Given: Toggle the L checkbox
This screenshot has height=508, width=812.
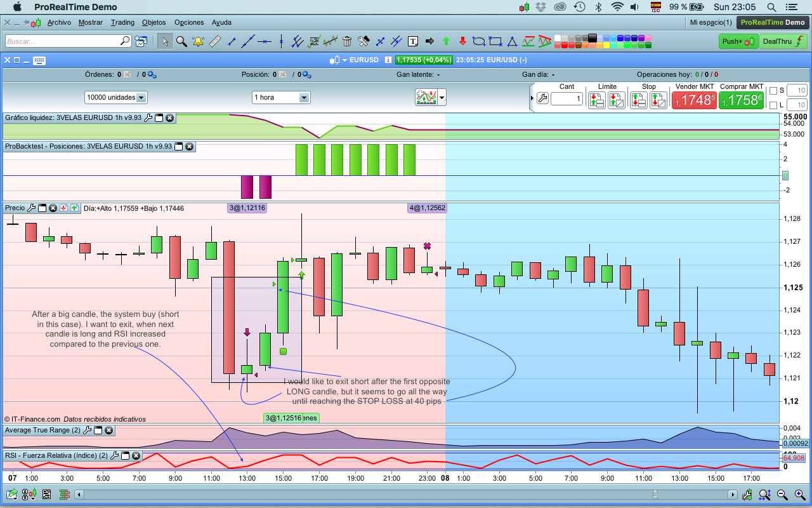Looking at the screenshot, I should [x=773, y=105].
